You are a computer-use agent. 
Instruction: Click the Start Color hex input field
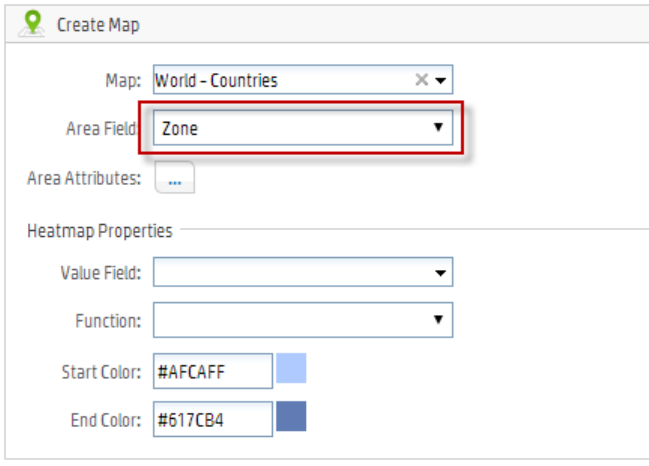(213, 371)
